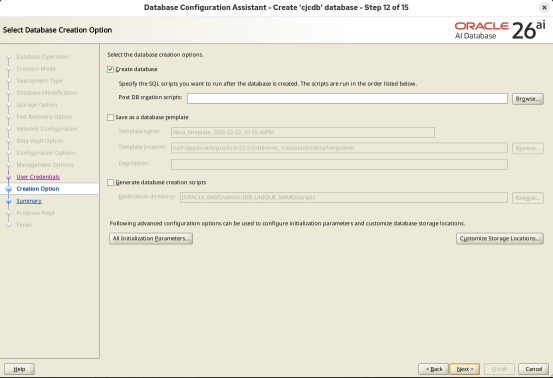Click 'Select the database creation options.' text
Screen dimensions: 553x378
[155, 55]
